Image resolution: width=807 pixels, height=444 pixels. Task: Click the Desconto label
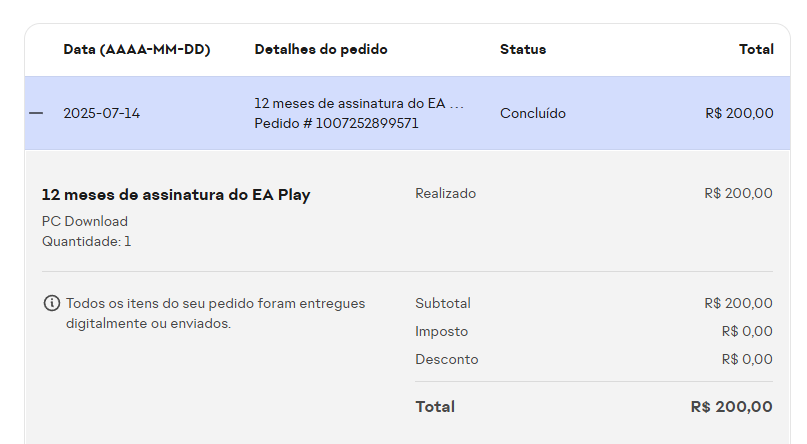coord(446,359)
